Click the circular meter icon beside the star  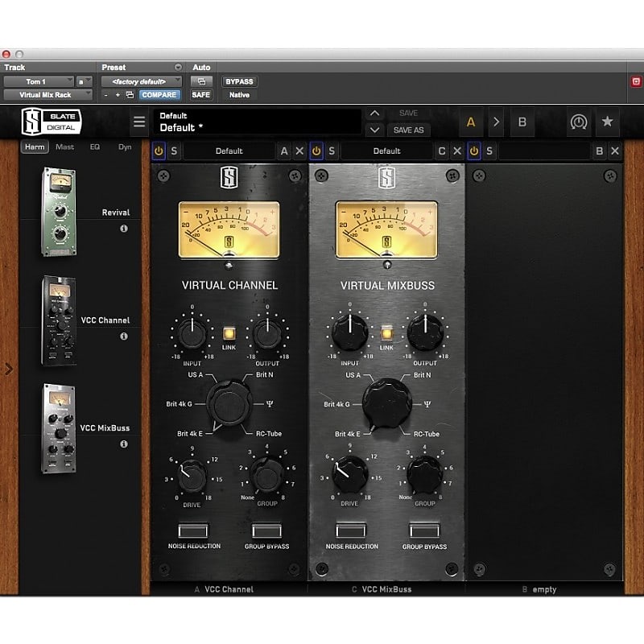(580, 121)
